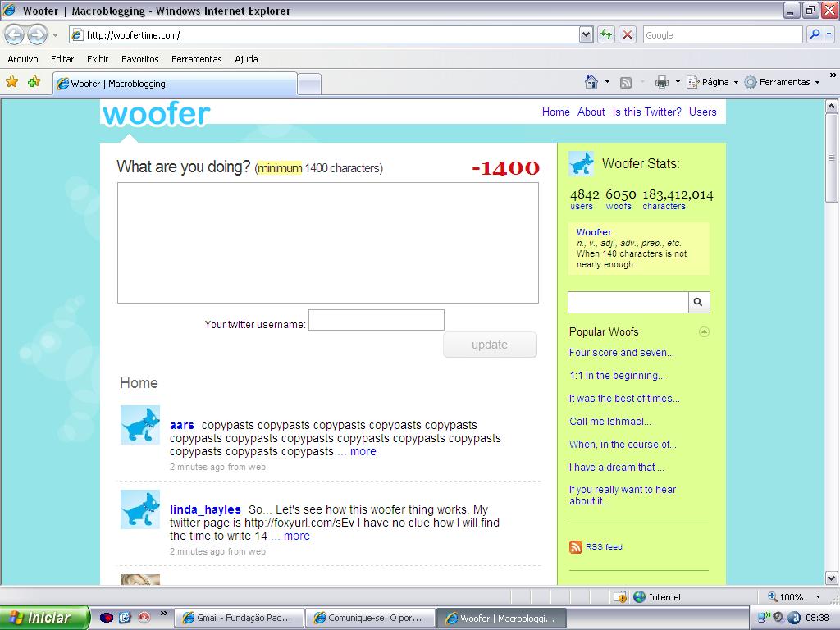Click the sidebar search text field
The image size is (840, 630).
(628, 302)
